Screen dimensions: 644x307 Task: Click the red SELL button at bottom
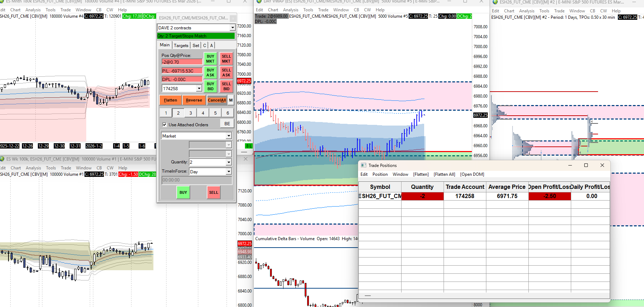[213, 192]
